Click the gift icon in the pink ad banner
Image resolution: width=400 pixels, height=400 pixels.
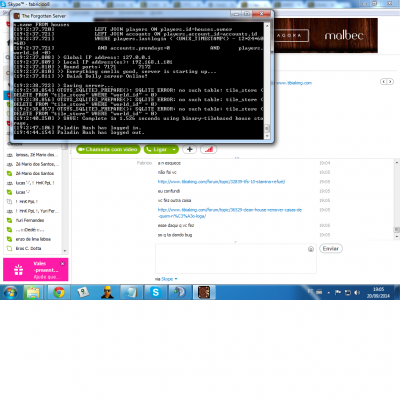[x=19, y=270]
